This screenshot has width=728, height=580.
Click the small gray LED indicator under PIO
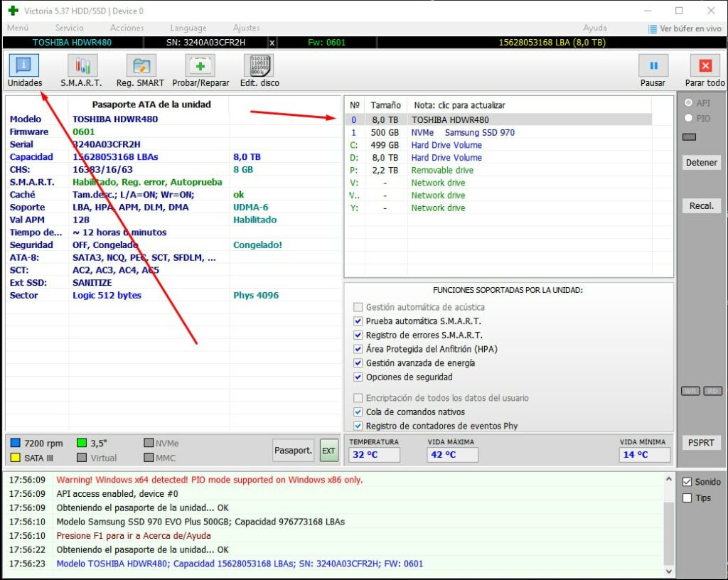click(690, 137)
